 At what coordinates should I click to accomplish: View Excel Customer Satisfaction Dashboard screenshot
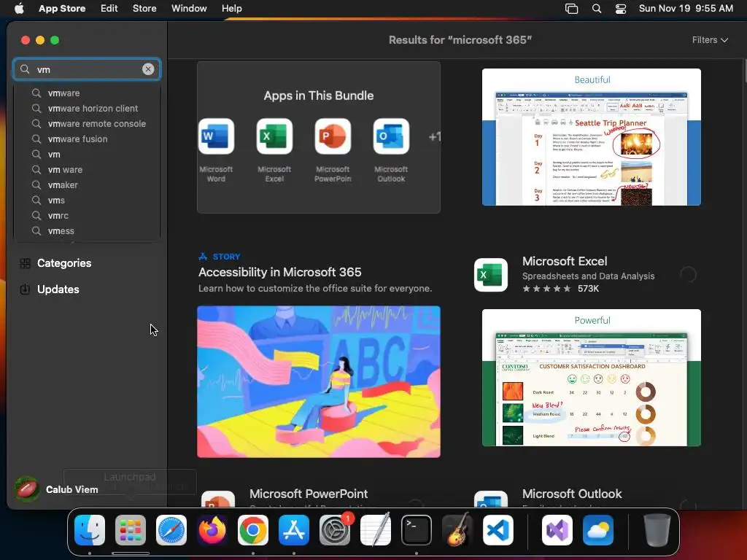pos(591,378)
